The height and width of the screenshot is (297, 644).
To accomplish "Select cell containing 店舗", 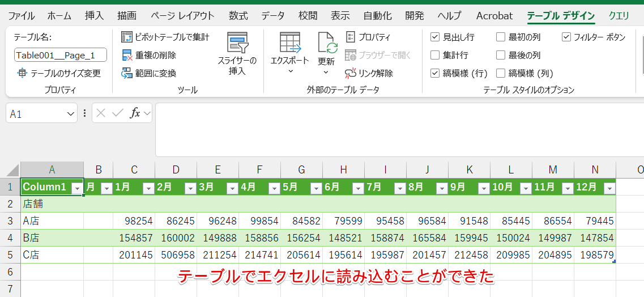I will point(52,204).
